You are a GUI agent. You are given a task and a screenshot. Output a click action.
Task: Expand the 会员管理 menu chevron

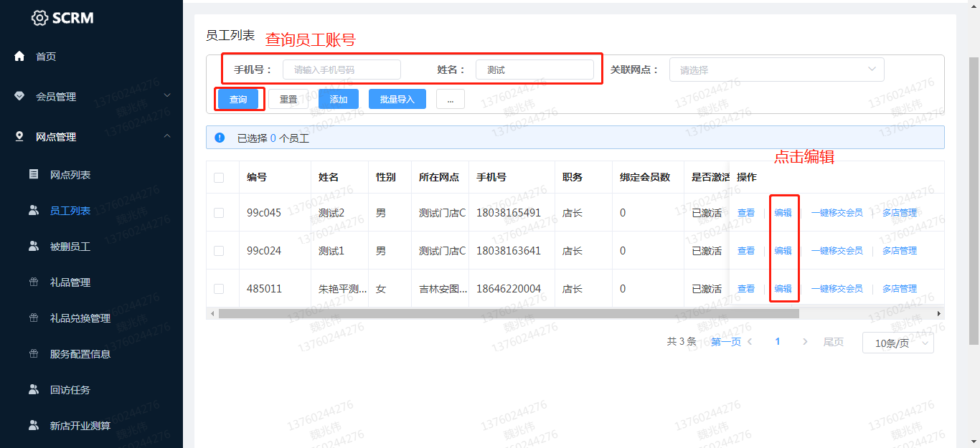pos(167,95)
